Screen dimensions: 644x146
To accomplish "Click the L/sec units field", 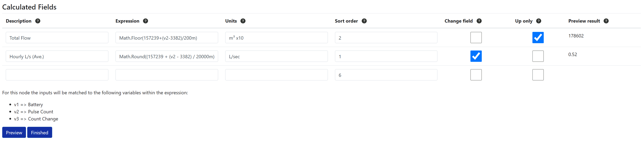I will 276,56.
